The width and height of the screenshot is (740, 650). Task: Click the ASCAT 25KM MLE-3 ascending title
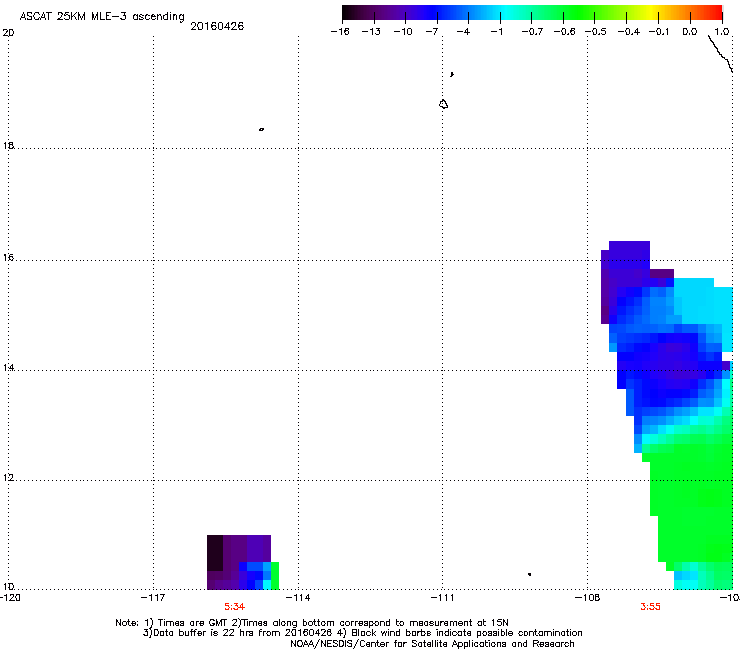pyautogui.click(x=102, y=17)
